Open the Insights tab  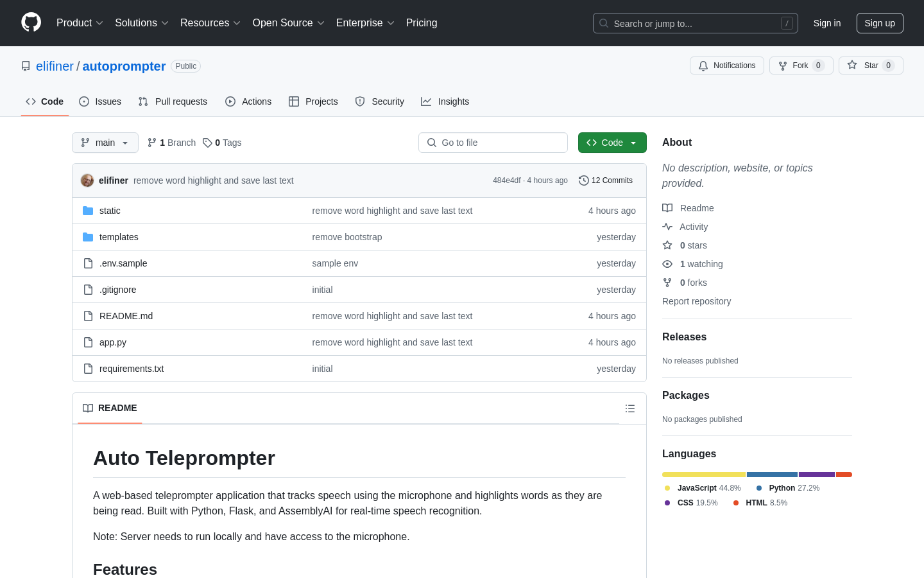445,101
